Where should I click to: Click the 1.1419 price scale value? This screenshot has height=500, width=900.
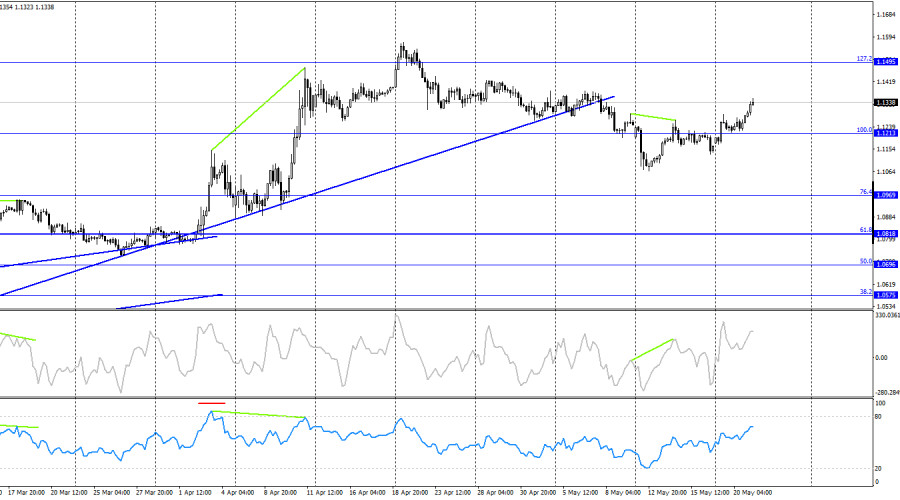tap(886, 82)
